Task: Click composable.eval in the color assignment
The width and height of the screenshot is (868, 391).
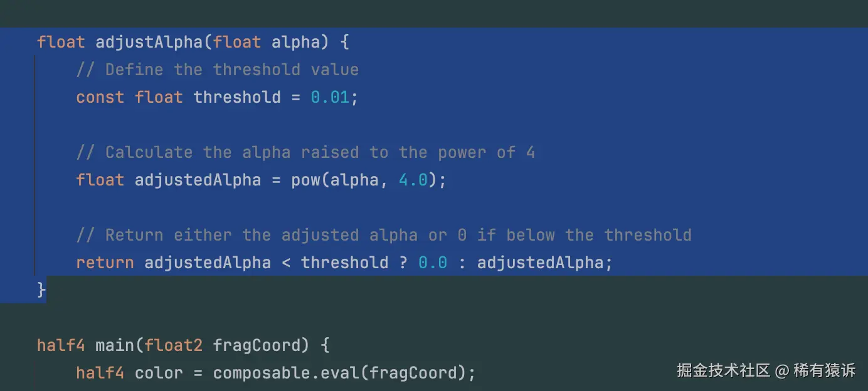Action: 285,373
